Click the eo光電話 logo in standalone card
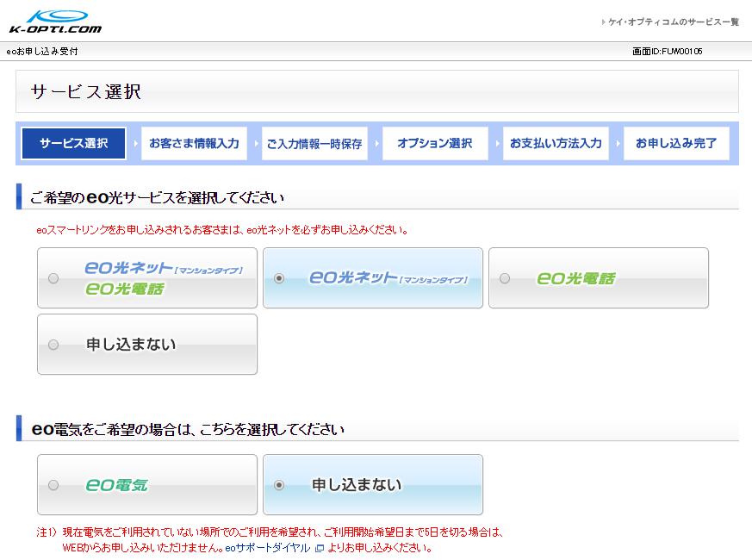 [x=575, y=278]
